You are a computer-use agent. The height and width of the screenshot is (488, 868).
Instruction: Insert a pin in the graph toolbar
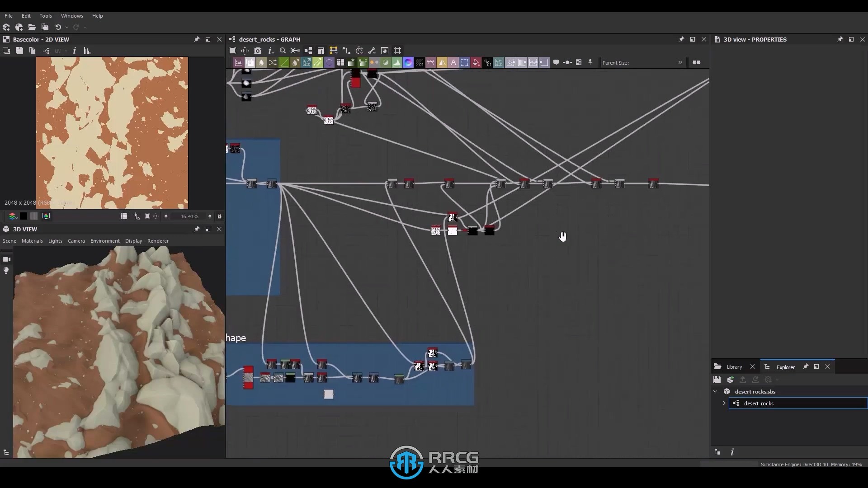click(590, 62)
